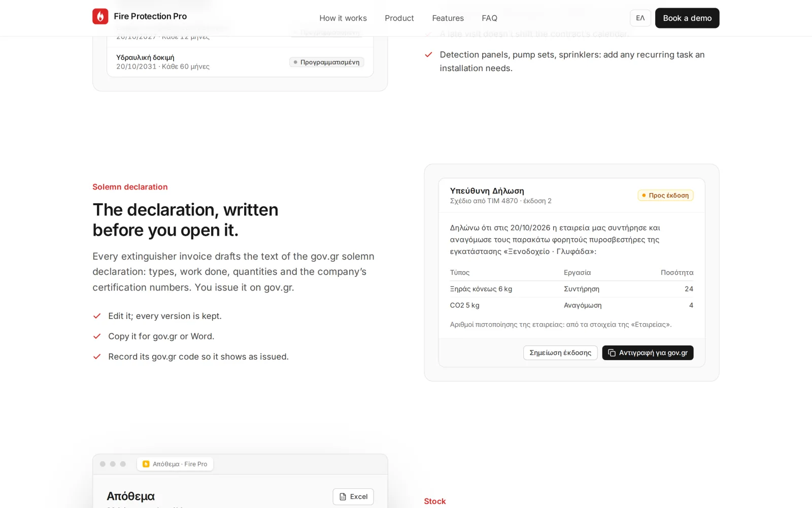
Task: Click the 'The declaration, written before you open it.' heading
Action: [186, 220]
